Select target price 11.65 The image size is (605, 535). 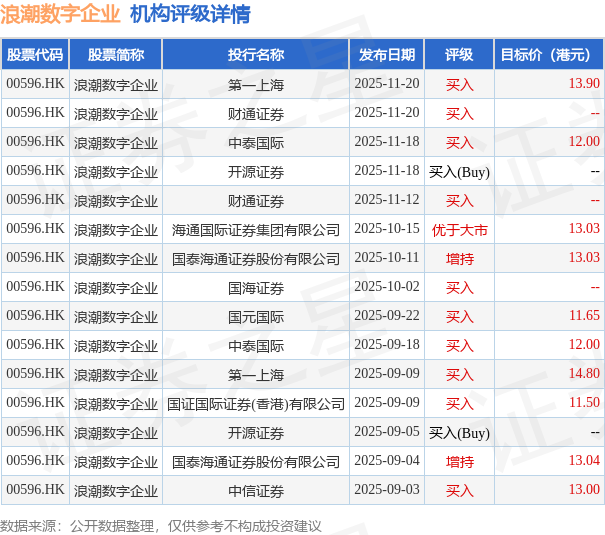pos(584,316)
